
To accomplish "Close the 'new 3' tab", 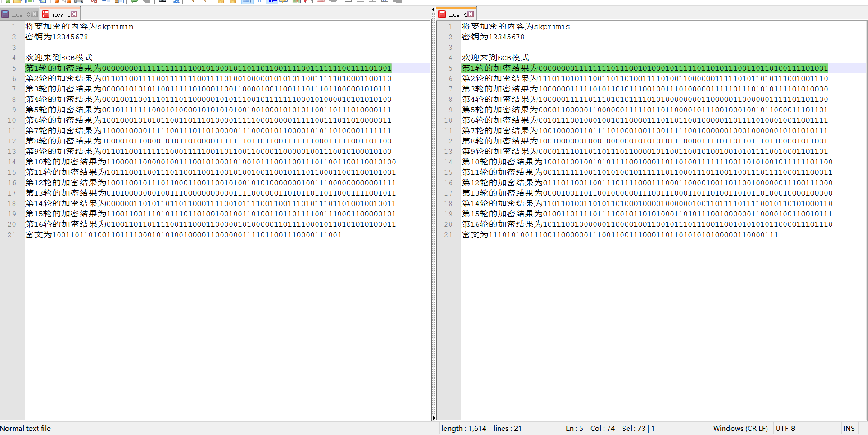I will click(x=34, y=14).
